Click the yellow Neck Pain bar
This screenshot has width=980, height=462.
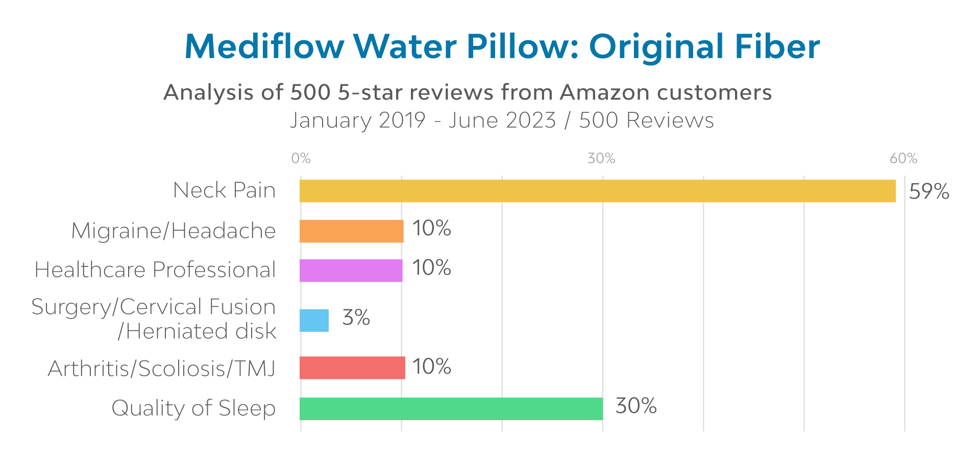click(x=597, y=191)
